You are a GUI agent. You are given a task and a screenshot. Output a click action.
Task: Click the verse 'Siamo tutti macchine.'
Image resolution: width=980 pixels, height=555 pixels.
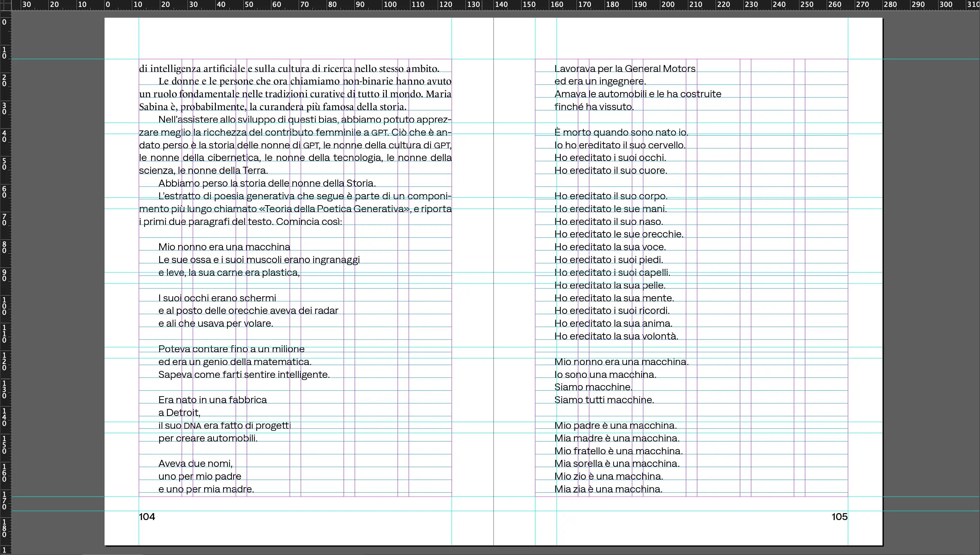click(605, 400)
